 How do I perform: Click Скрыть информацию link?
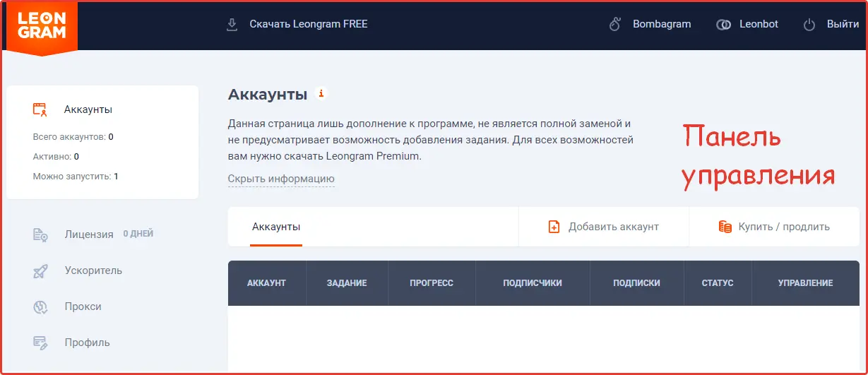click(281, 179)
